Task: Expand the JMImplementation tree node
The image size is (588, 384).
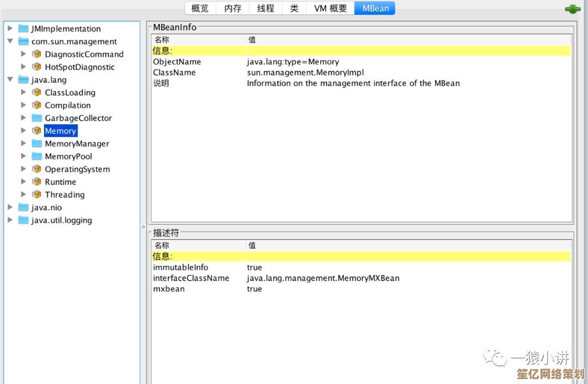Action: click(10, 28)
